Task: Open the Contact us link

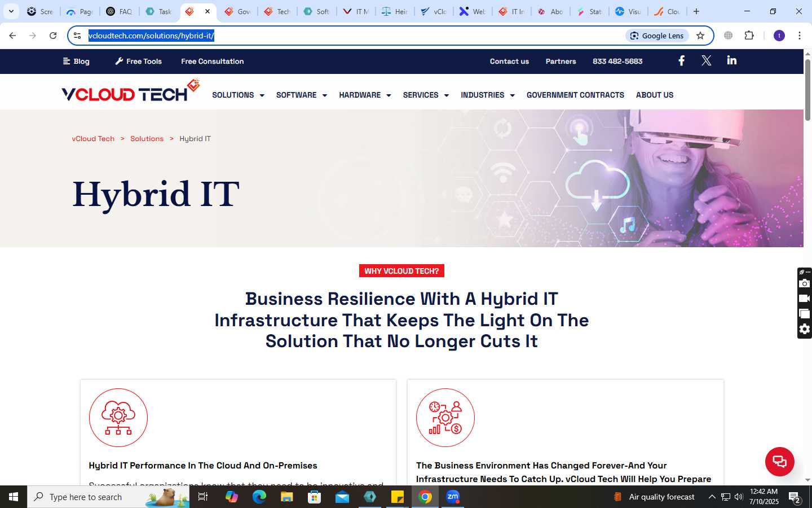Action: coord(509,61)
